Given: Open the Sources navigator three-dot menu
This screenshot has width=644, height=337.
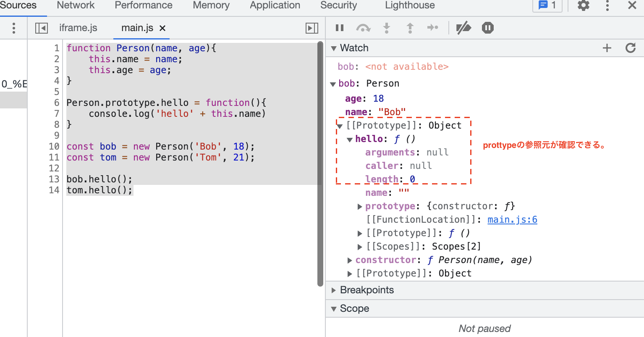Looking at the screenshot, I should pyautogui.click(x=14, y=28).
